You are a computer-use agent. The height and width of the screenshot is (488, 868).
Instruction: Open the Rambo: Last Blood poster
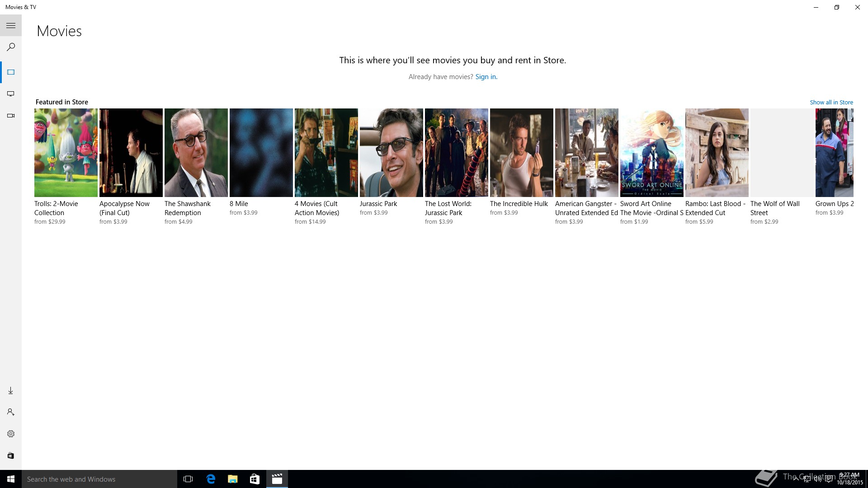[x=717, y=153]
